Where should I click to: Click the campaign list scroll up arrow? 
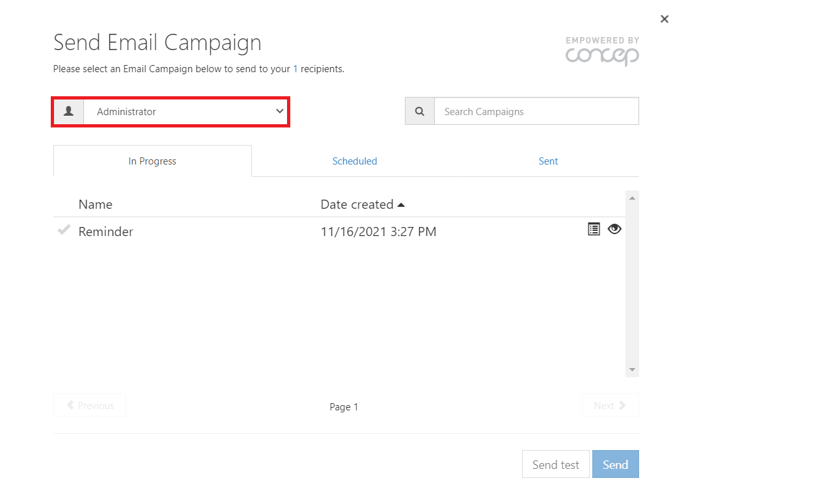tap(632, 197)
